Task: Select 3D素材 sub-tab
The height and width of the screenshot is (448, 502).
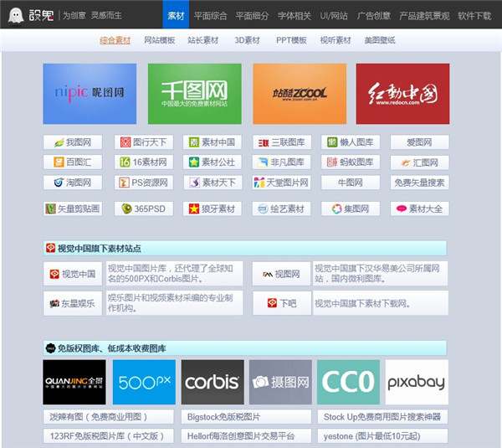Action: (247, 40)
